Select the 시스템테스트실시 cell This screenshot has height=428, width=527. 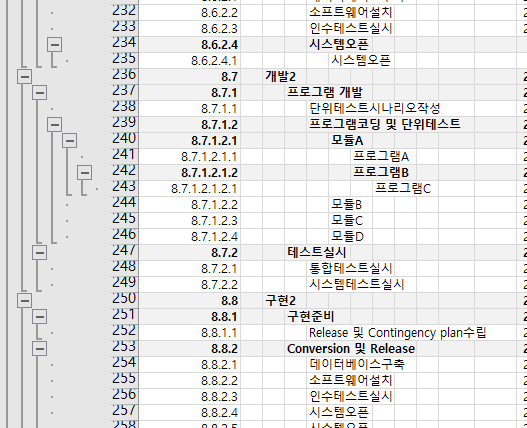click(357, 284)
